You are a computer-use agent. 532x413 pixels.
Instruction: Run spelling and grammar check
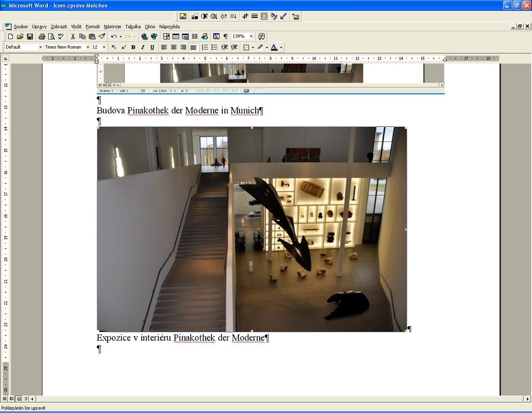click(61, 36)
